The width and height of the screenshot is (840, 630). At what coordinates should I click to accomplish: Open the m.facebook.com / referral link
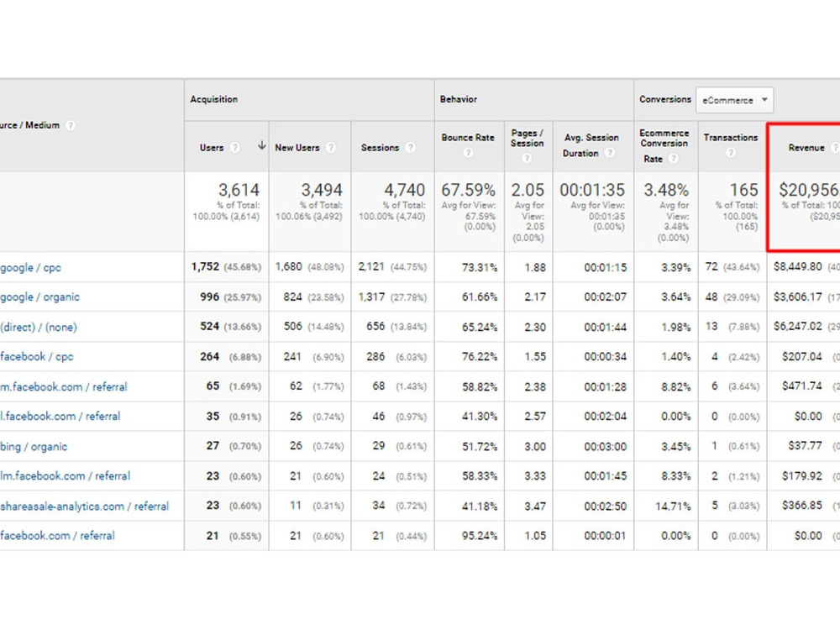pyautogui.click(x=64, y=386)
